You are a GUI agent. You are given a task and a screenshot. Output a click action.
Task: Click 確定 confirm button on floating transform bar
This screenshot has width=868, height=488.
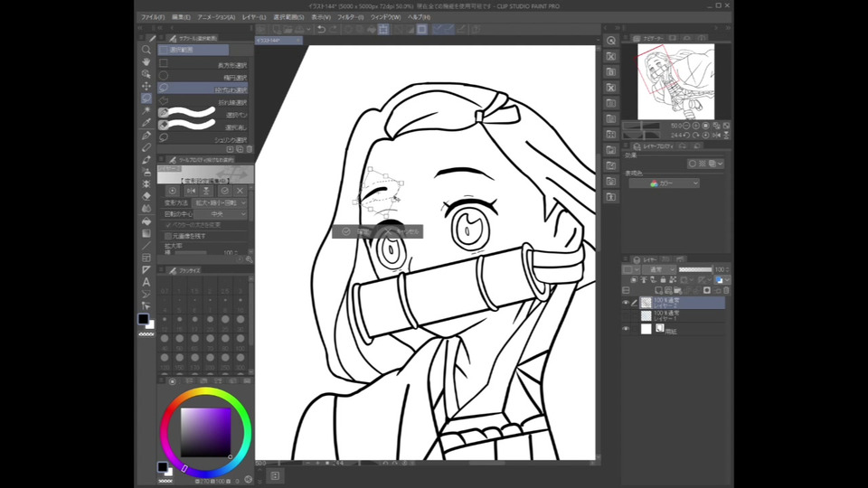pyautogui.click(x=357, y=231)
